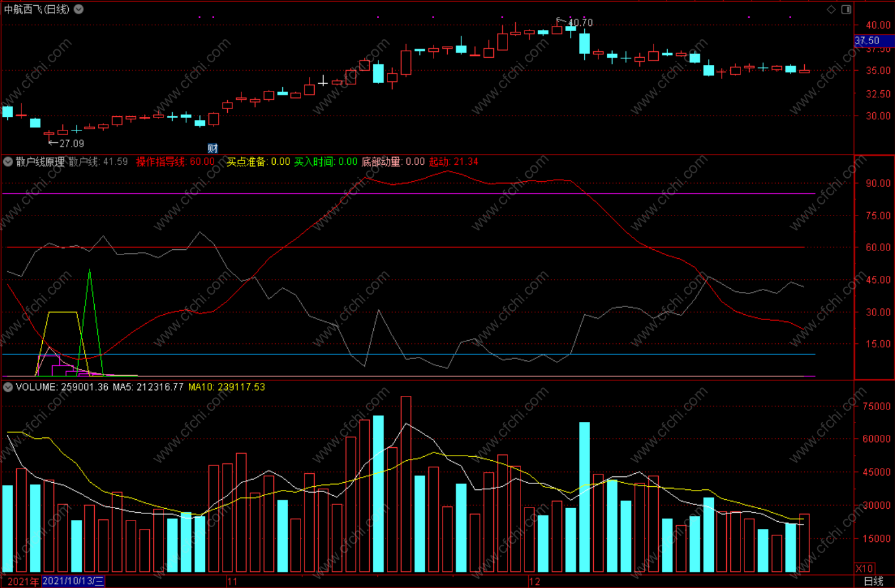This screenshot has height=588, width=895.
Task: Click the 起动: 21.34 label
Action: pyautogui.click(x=454, y=162)
